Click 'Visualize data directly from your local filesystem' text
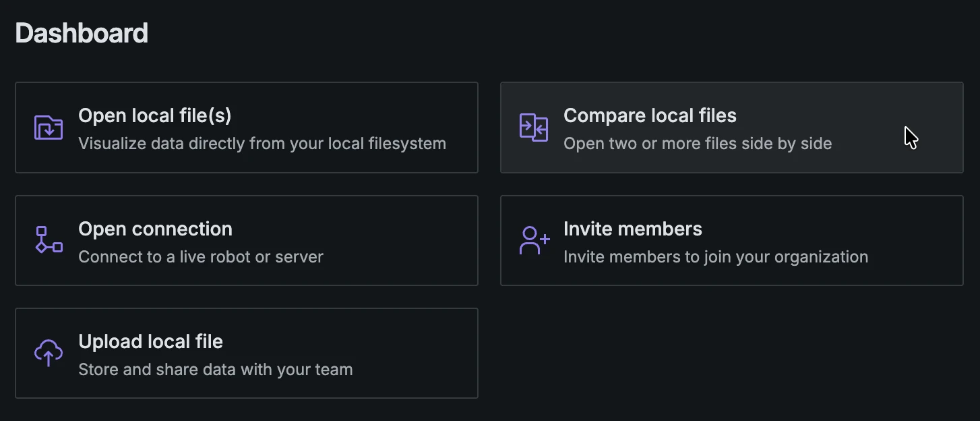The image size is (980, 421). tap(262, 144)
